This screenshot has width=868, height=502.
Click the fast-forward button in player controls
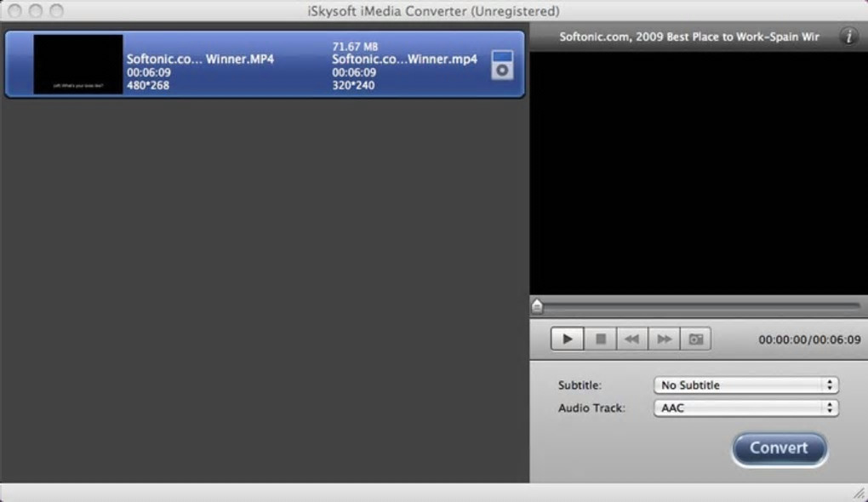point(664,339)
